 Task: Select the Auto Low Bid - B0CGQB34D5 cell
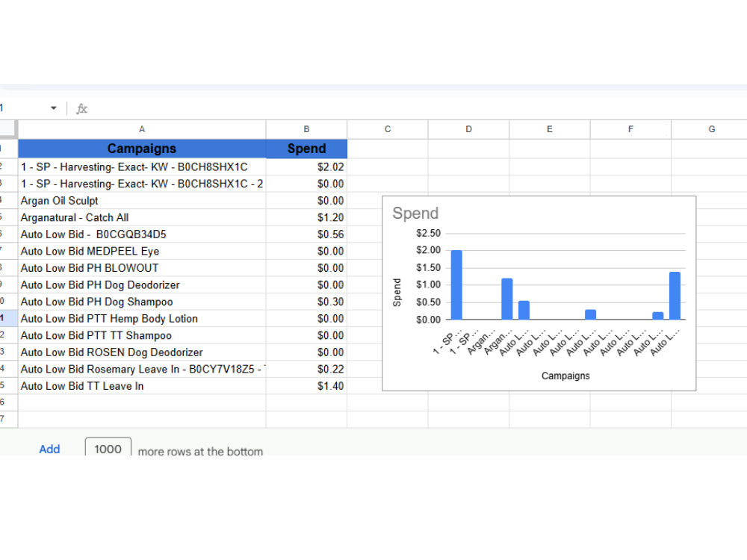pos(142,234)
